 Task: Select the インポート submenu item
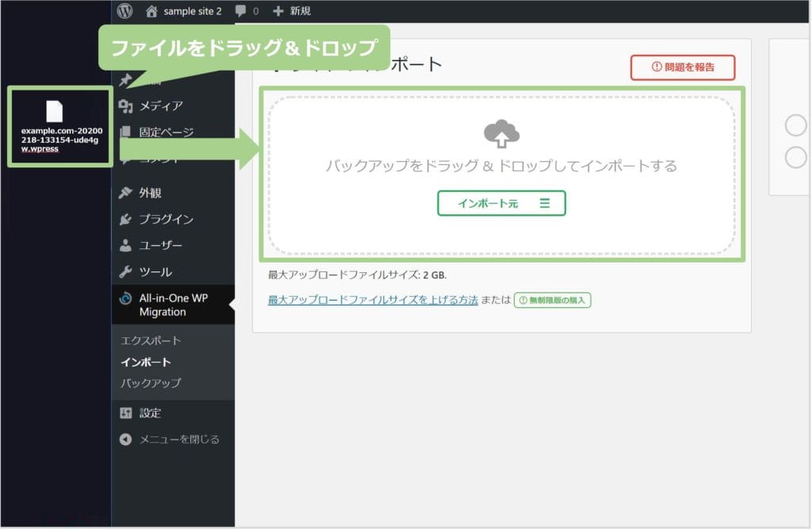point(146,362)
